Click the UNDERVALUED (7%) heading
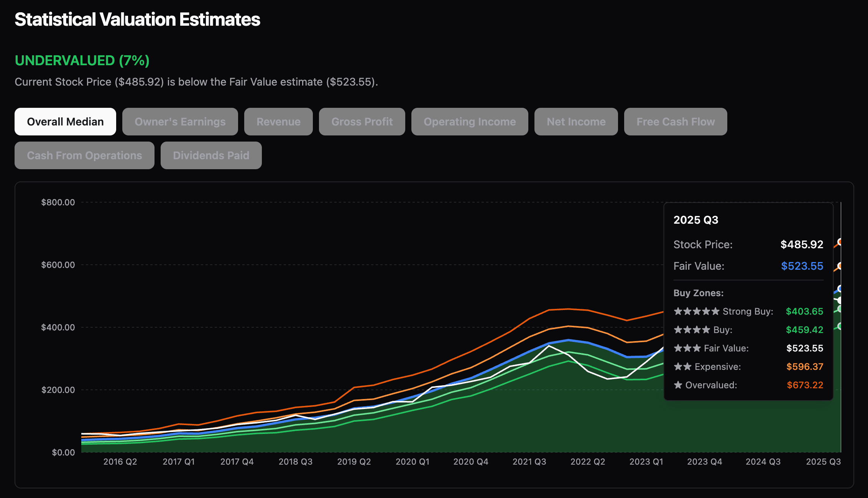Screen dimensions: 868x498 click(82, 61)
